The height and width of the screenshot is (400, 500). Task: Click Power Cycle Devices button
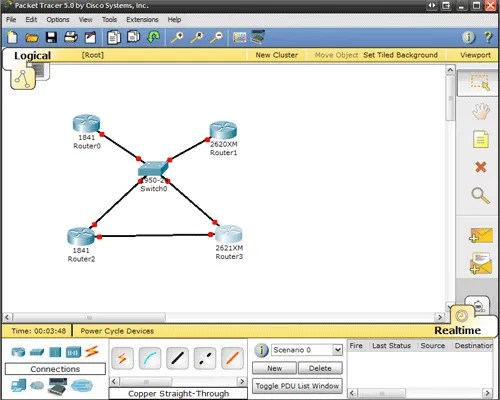(x=117, y=331)
